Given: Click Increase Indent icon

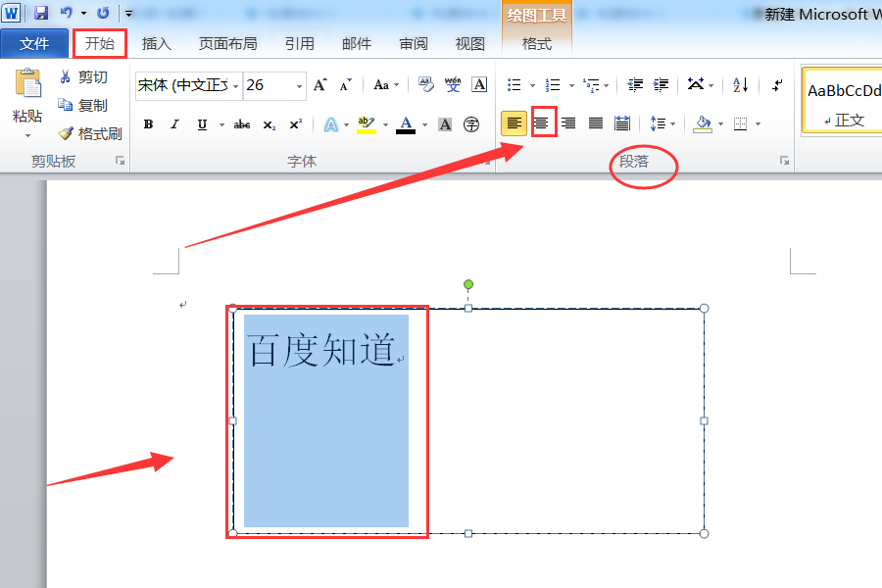Looking at the screenshot, I should pos(661,85).
